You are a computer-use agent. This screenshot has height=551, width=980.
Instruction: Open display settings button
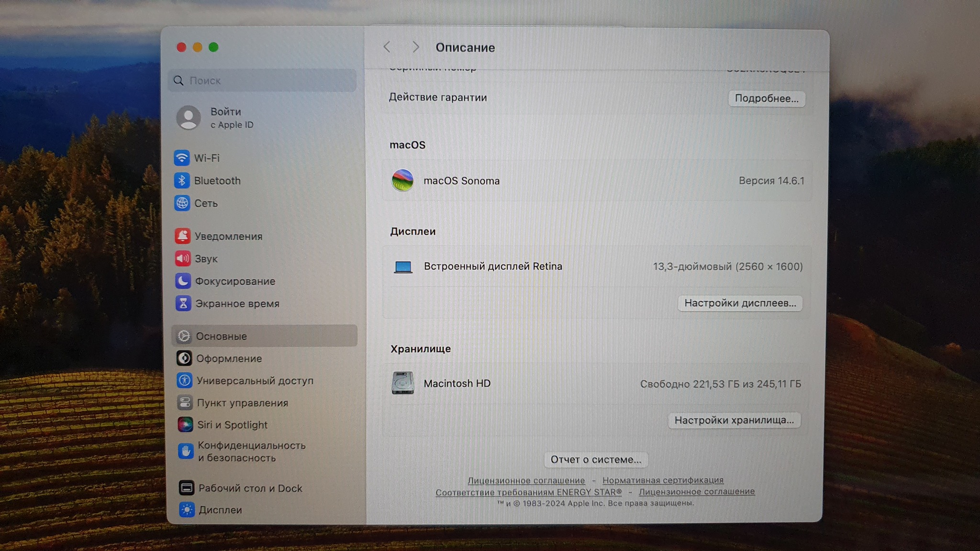coord(740,303)
